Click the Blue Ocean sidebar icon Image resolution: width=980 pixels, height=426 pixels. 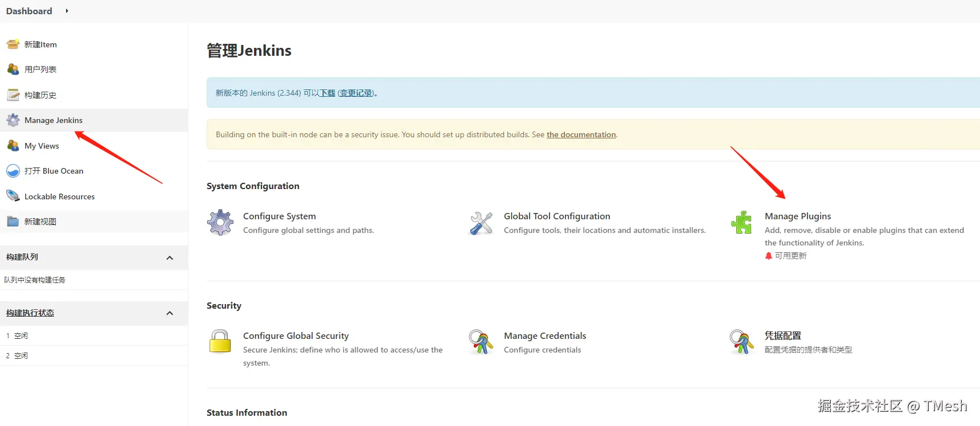tap(13, 171)
